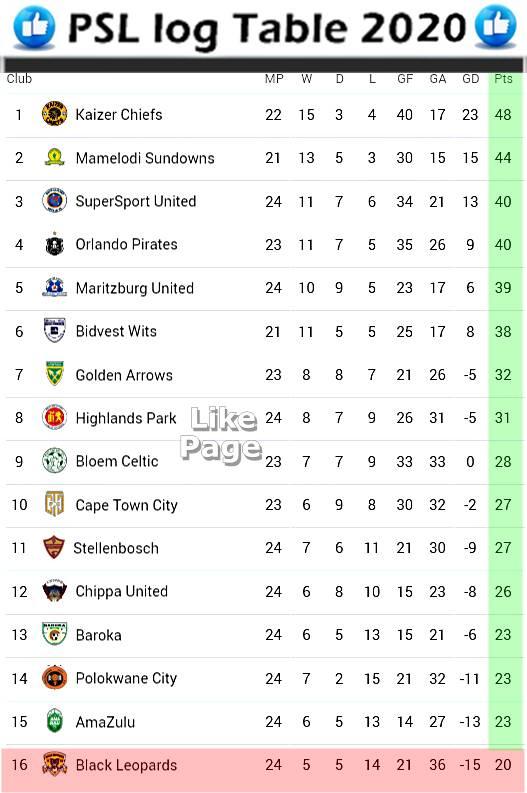527x793 pixels.
Task: Click the Kaizer Chiefs club logo
Action: point(54,114)
